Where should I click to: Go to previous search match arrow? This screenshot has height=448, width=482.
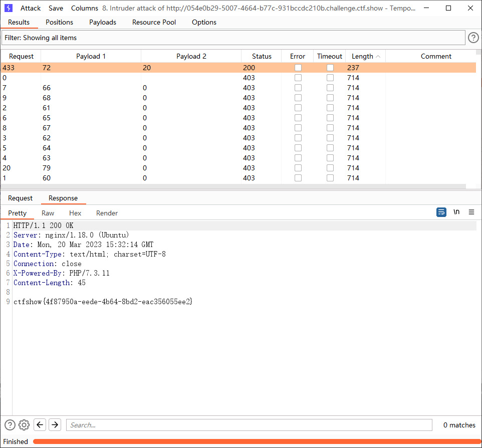coord(40,425)
